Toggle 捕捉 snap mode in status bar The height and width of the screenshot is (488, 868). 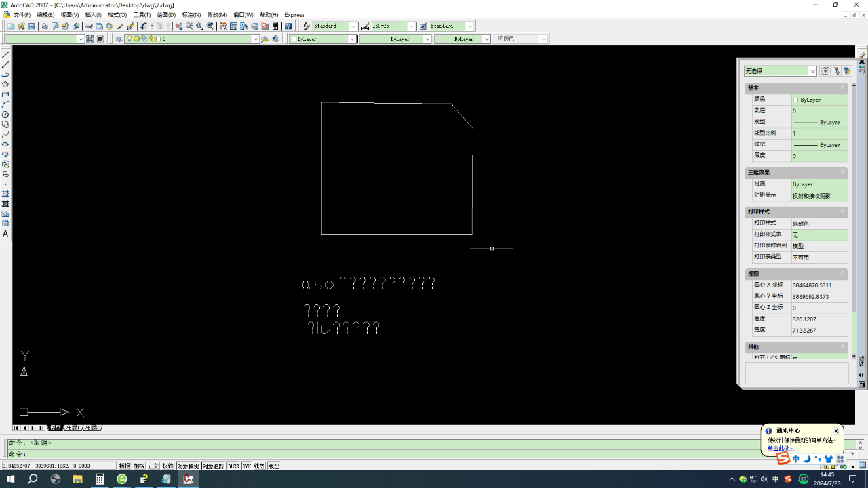[124, 466]
